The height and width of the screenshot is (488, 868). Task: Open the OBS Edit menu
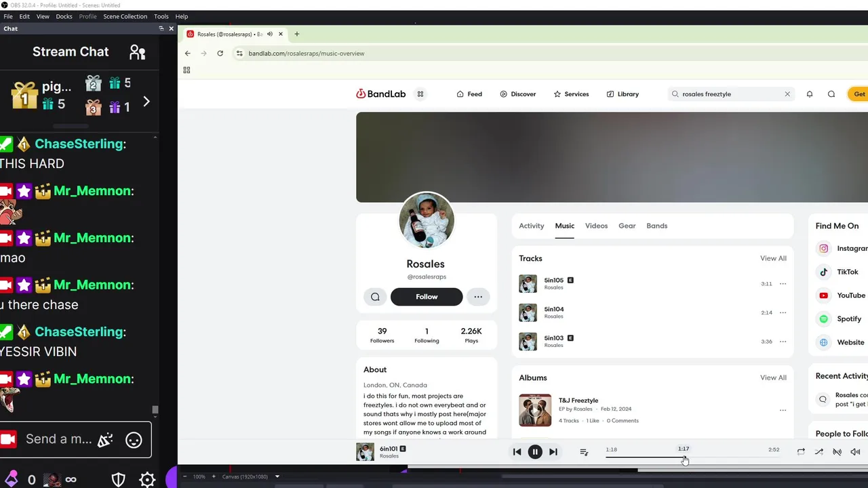(x=24, y=16)
